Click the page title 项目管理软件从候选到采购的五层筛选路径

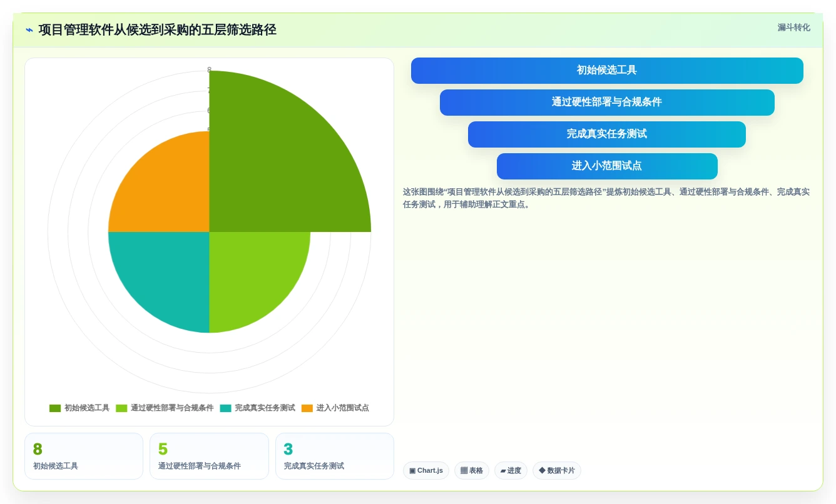(157, 30)
